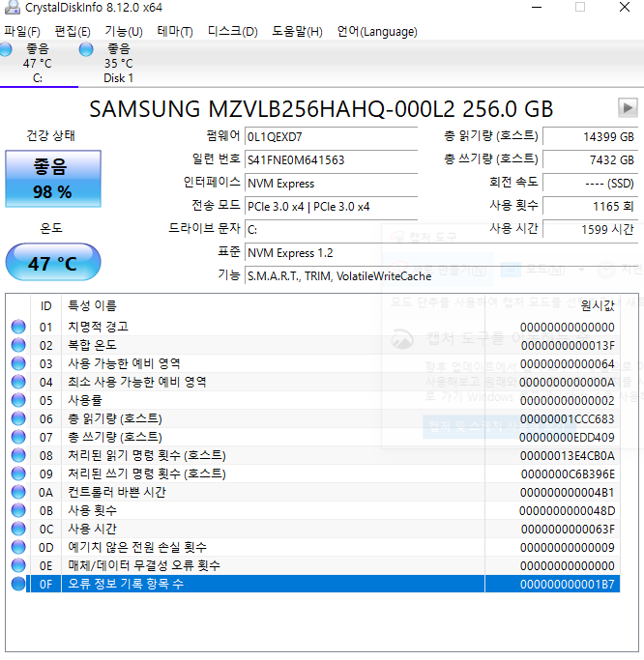Open the 기능(U) menu
The height and width of the screenshot is (660, 644).
click(x=124, y=32)
